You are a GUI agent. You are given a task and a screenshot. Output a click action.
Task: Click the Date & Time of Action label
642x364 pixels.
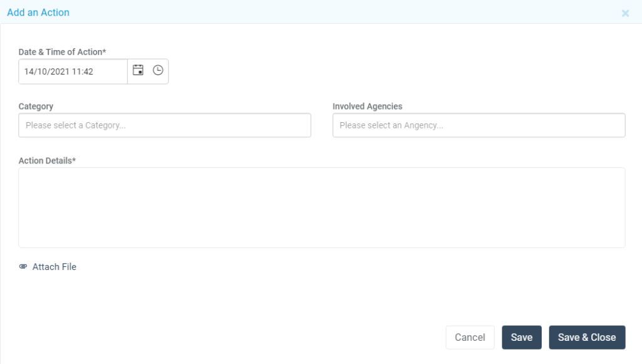click(62, 52)
